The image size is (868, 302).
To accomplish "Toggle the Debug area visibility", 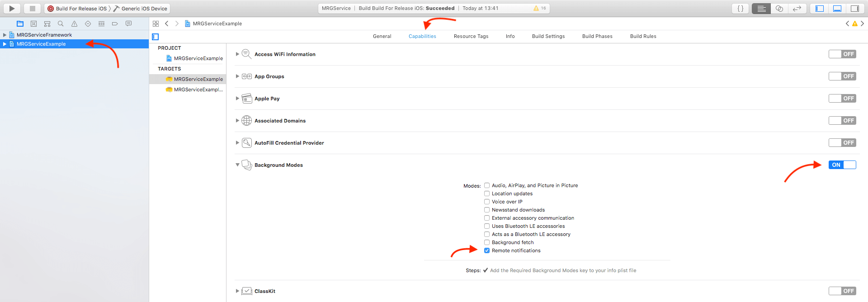I will 837,8.
